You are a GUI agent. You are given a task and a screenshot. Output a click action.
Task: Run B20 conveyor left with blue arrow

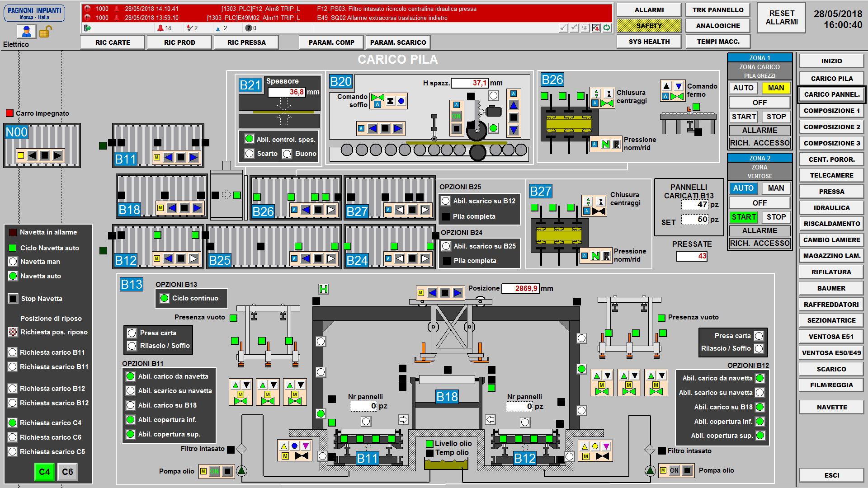[373, 128]
